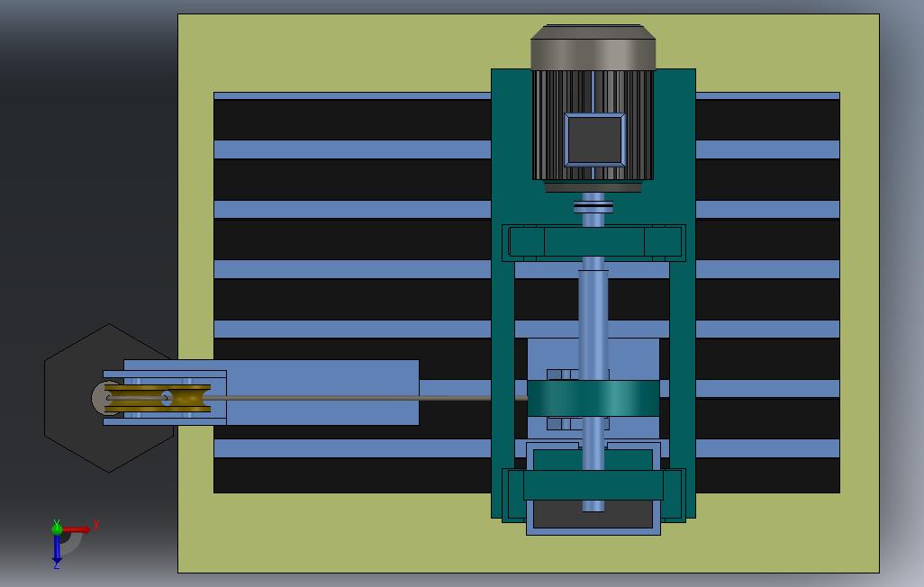Viewport: 924px width, 587px height.
Task: Click the green Y axis dot on the triad
Action: point(57,528)
